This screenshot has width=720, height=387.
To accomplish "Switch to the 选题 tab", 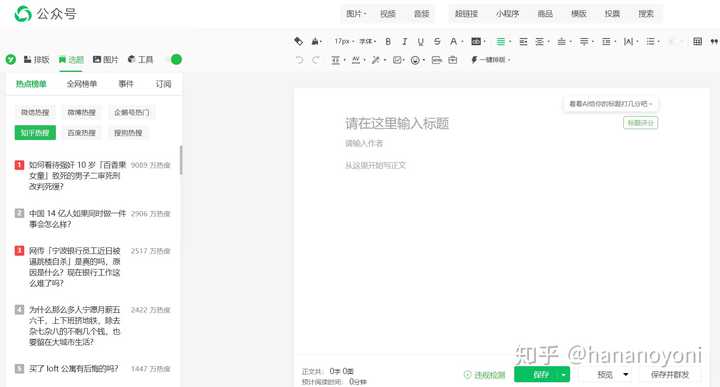I will 71,60.
